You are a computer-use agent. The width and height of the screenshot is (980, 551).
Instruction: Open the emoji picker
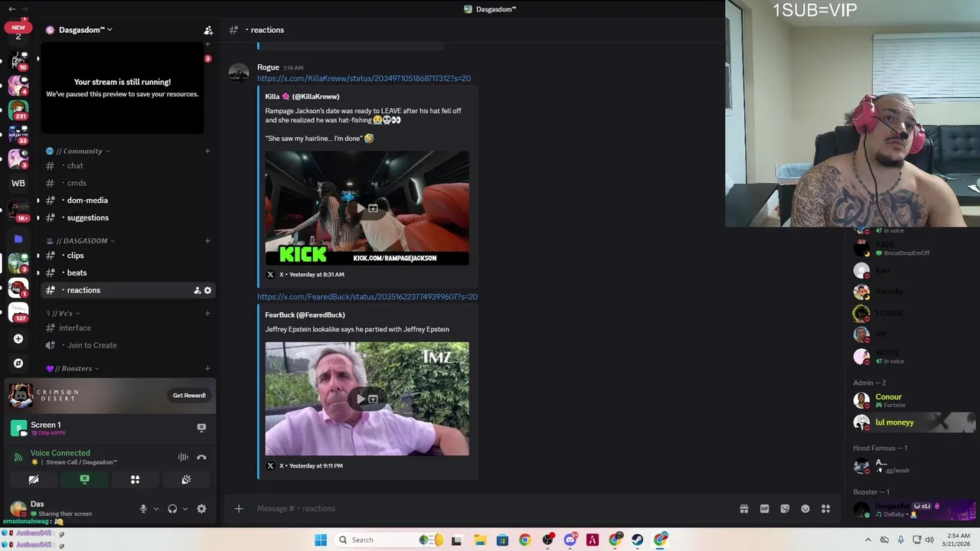point(805,509)
